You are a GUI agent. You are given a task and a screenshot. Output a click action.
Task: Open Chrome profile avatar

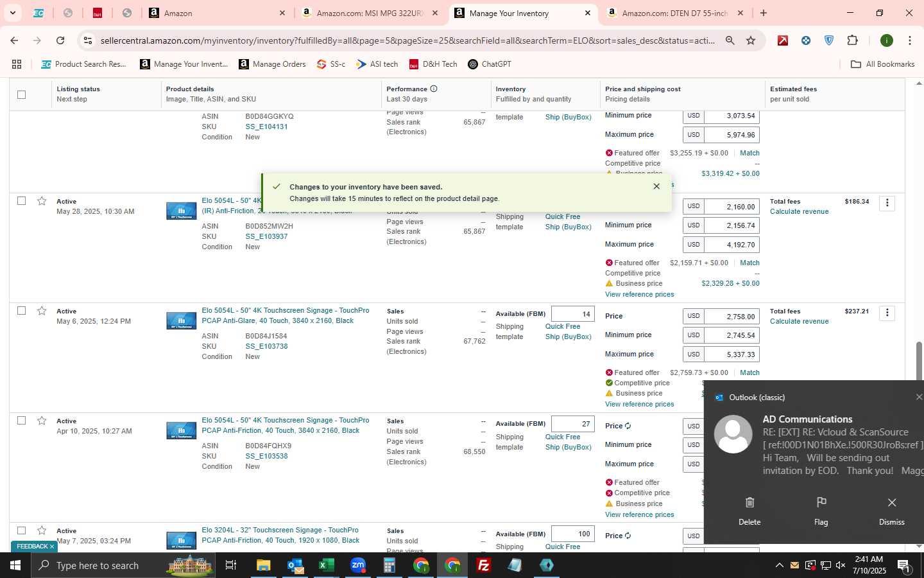(887, 40)
